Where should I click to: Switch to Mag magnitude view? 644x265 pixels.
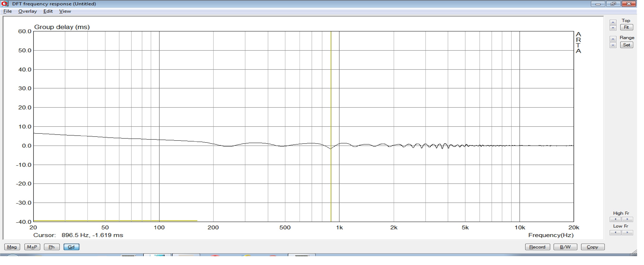click(x=12, y=247)
